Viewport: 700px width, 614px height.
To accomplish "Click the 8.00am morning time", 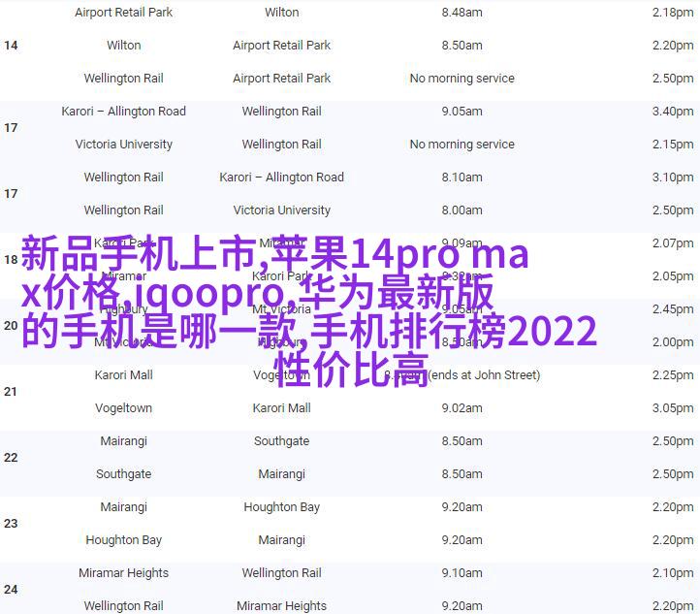I will coord(461,210).
